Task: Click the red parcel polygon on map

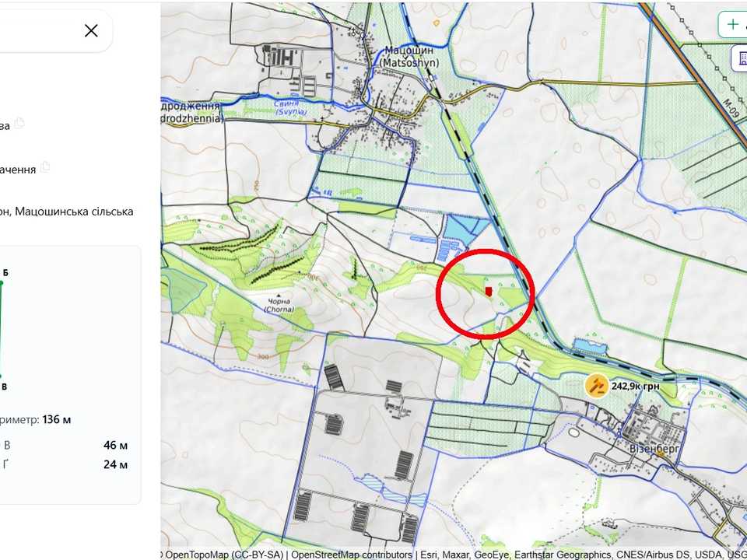Action: point(489,292)
